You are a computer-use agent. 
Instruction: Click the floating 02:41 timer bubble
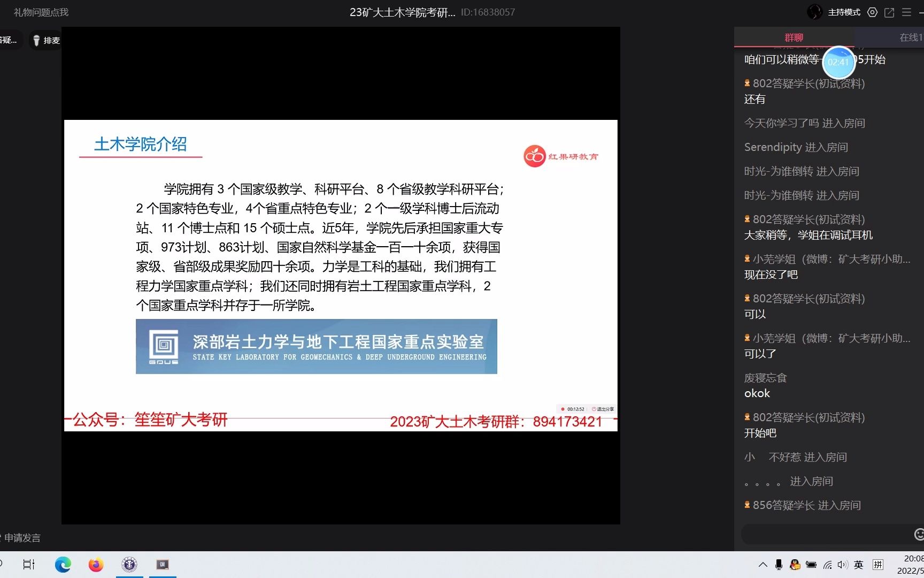(838, 62)
